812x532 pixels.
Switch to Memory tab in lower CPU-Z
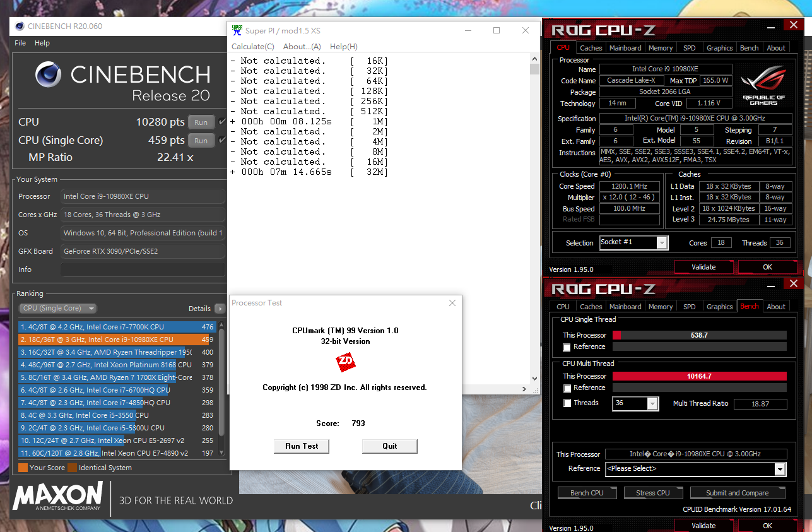click(661, 307)
